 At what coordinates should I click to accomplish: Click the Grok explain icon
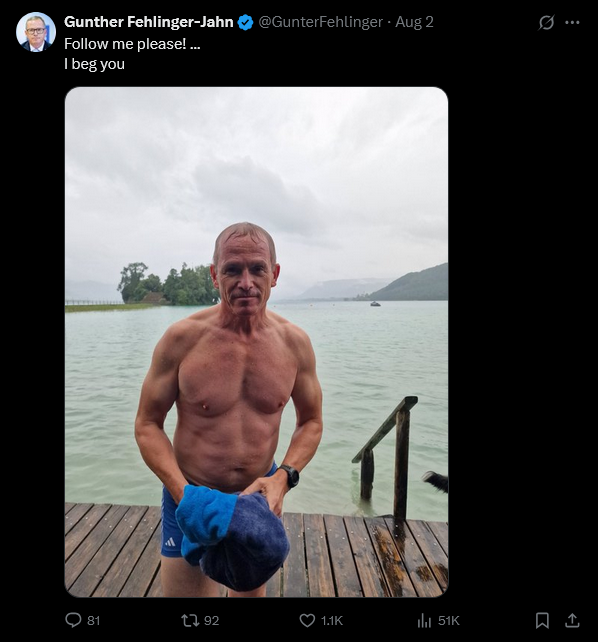coord(546,22)
